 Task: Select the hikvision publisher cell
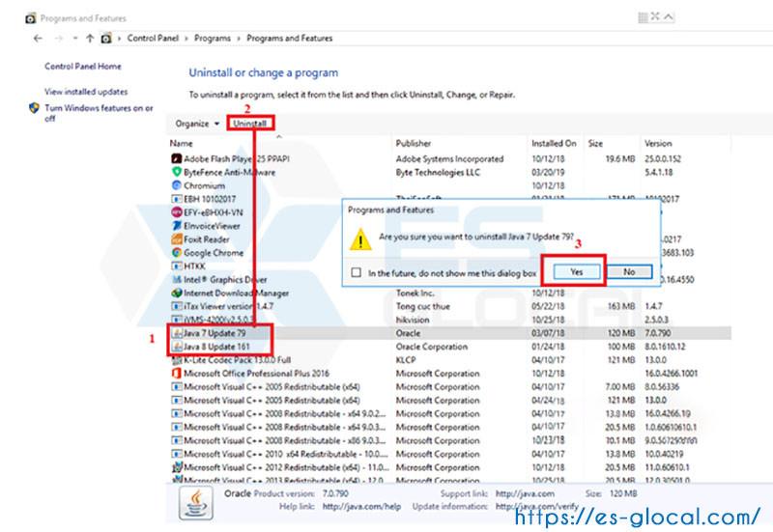tap(413, 320)
